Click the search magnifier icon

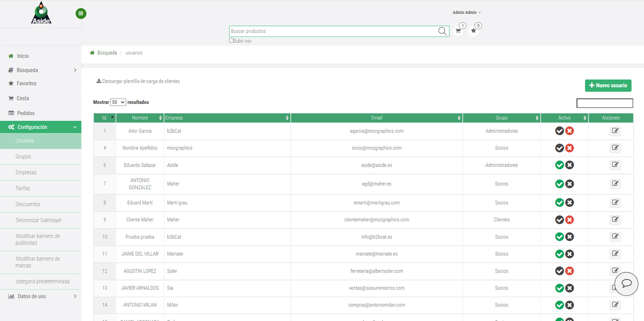(x=442, y=31)
